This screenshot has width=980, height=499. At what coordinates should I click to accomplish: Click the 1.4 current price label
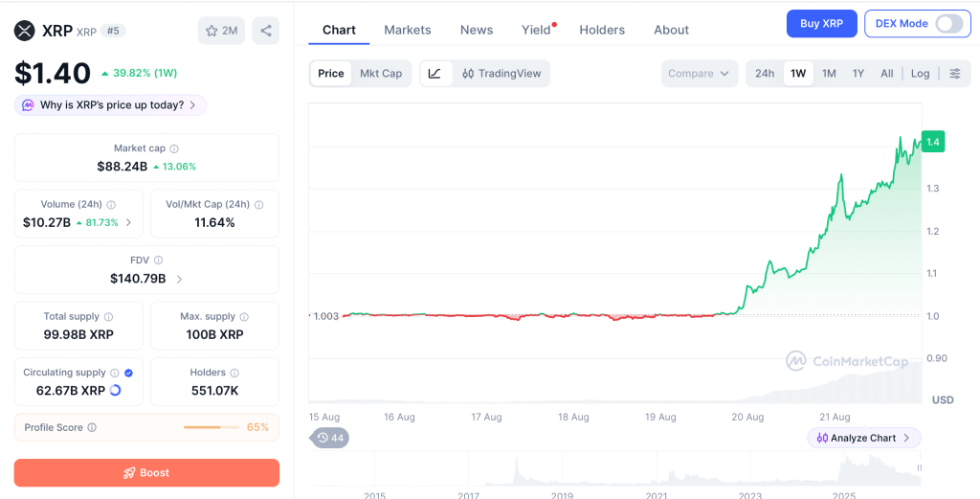pos(933,142)
